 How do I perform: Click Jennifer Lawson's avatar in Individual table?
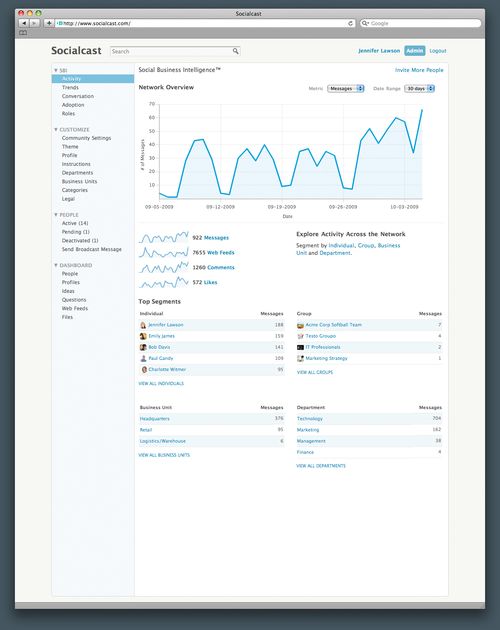pos(143,325)
